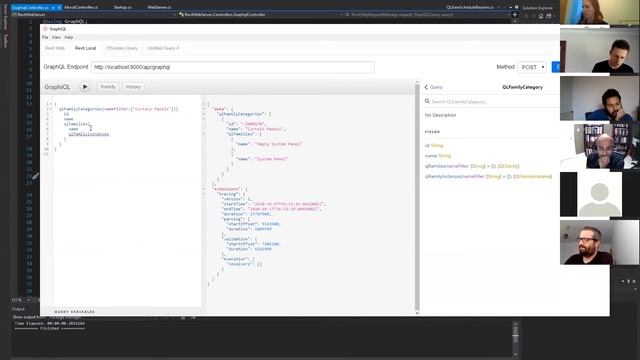Switch to the first Revit Web query tab
640x360 pixels.
(x=55, y=48)
